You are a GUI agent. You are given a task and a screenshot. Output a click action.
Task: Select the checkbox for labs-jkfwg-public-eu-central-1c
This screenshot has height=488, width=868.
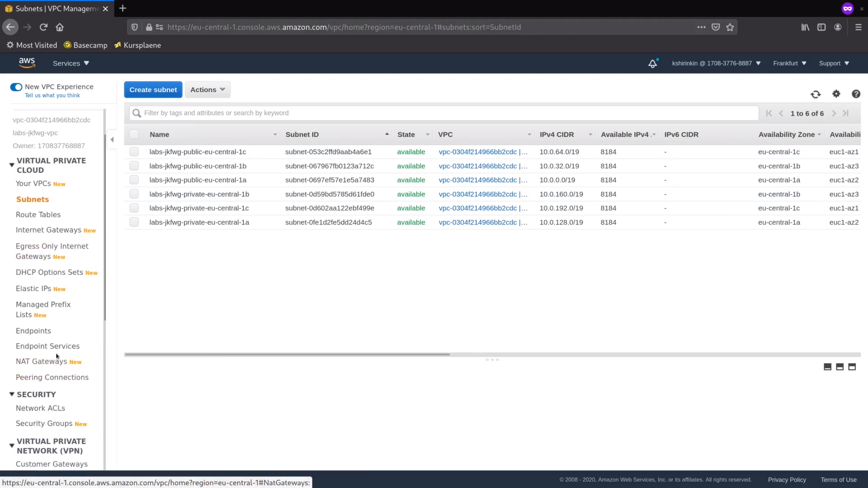pos(134,151)
